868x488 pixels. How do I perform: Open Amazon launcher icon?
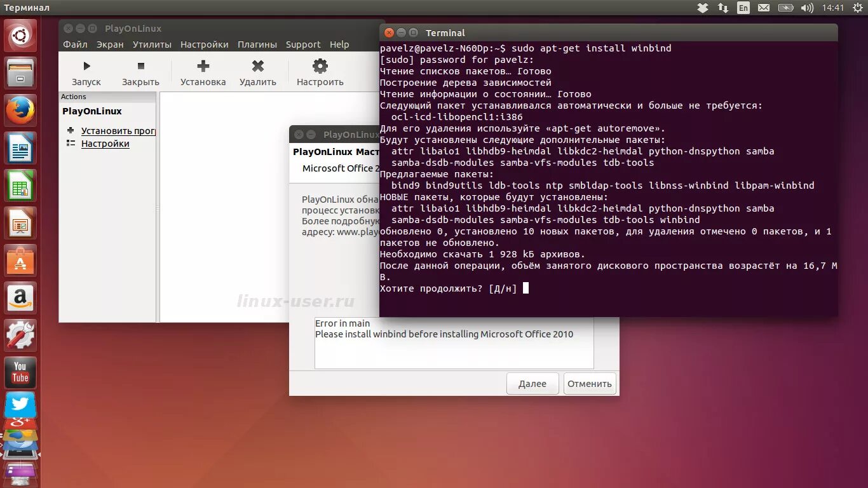tap(20, 298)
